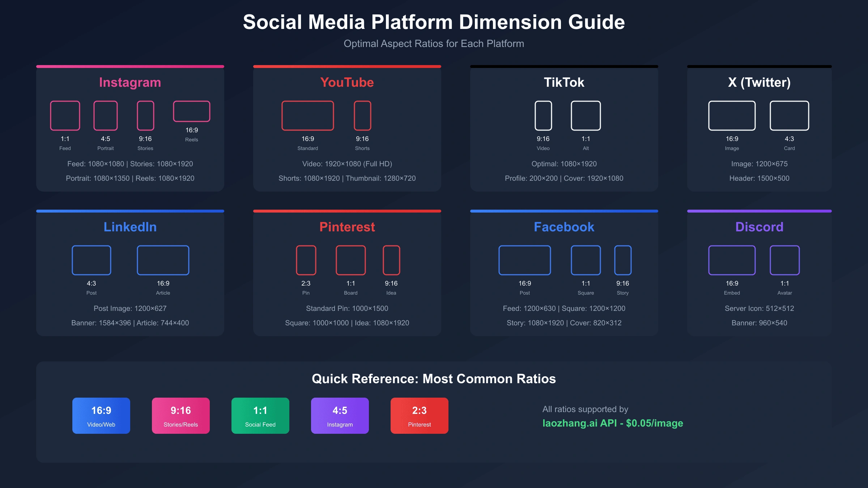Click the Quick Reference: Most Common Ratios heading
The width and height of the screenshot is (868, 488).
434,379
